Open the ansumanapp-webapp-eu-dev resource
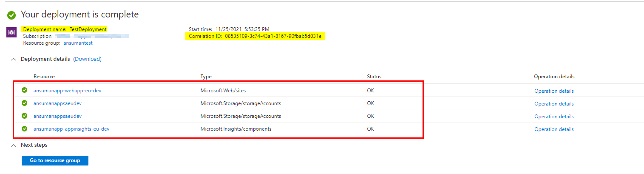This screenshot has height=174, width=644. coord(67,91)
